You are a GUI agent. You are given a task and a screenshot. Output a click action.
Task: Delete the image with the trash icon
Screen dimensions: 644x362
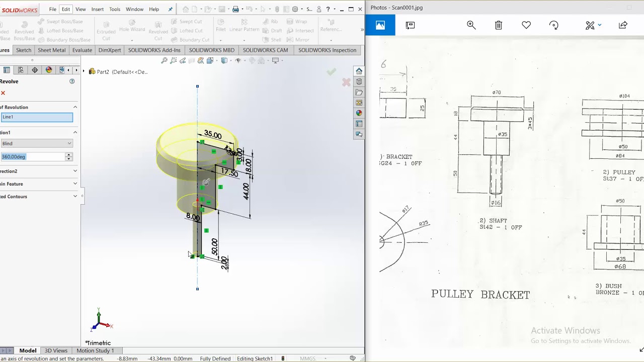coord(499,25)
